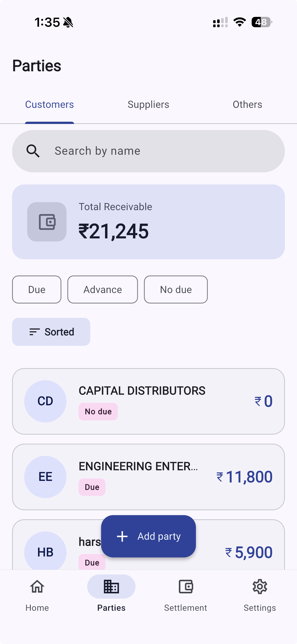Tap the EE avatar circle

pos(45,477)
